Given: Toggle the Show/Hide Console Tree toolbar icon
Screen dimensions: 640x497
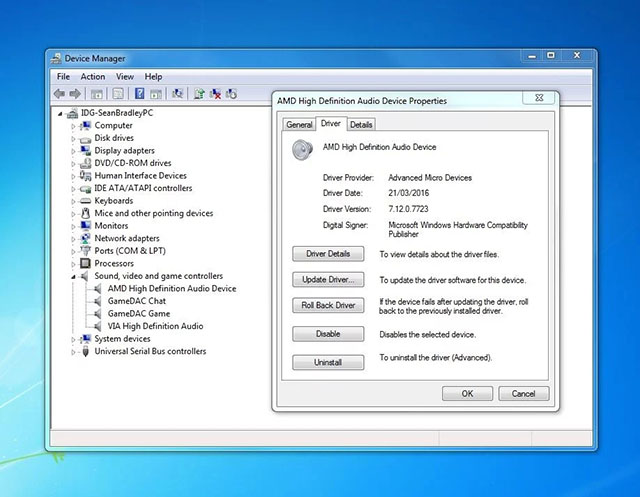Looking at the screenshot, I should [x=97, y=94].
